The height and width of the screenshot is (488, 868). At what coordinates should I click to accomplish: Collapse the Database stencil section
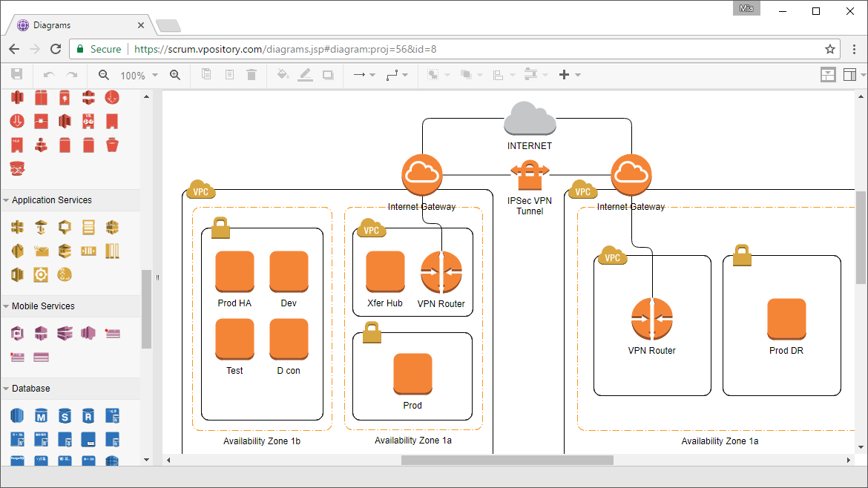click(x=33, y=388)
